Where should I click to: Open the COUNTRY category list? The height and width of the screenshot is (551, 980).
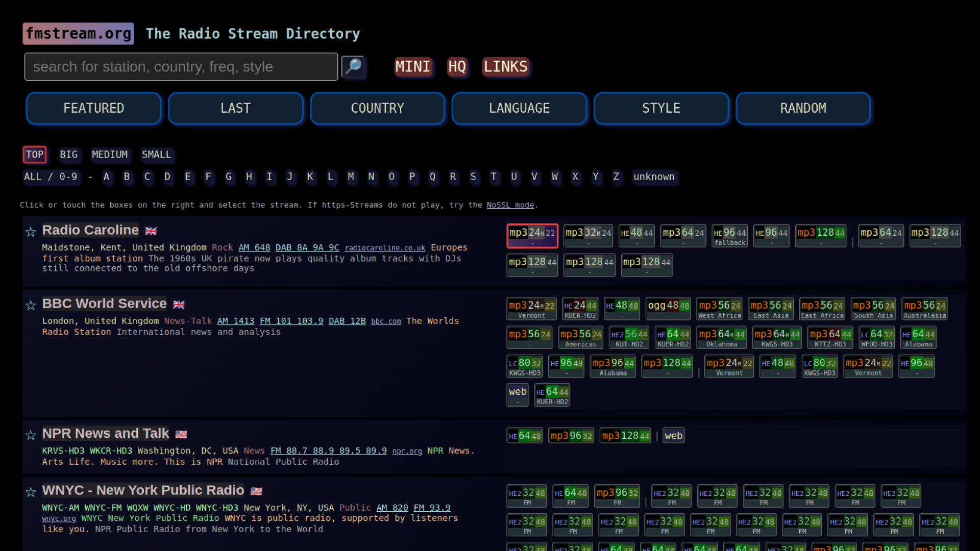377,108
